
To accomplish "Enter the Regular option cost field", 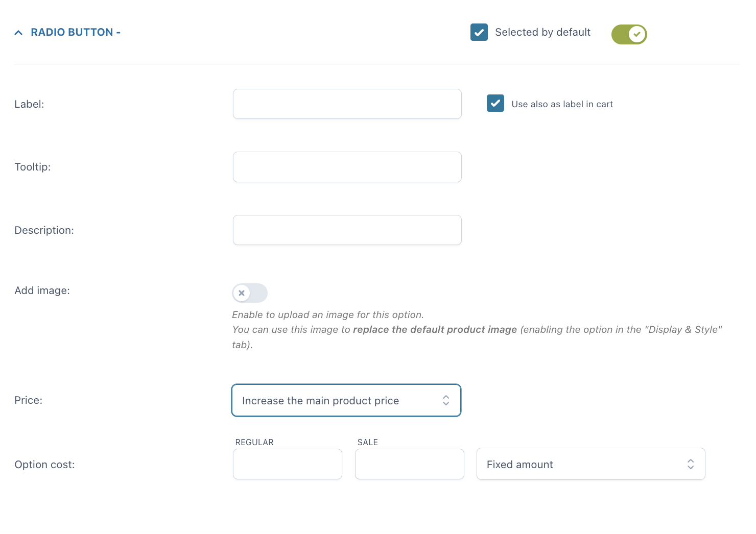I will 287,464.
